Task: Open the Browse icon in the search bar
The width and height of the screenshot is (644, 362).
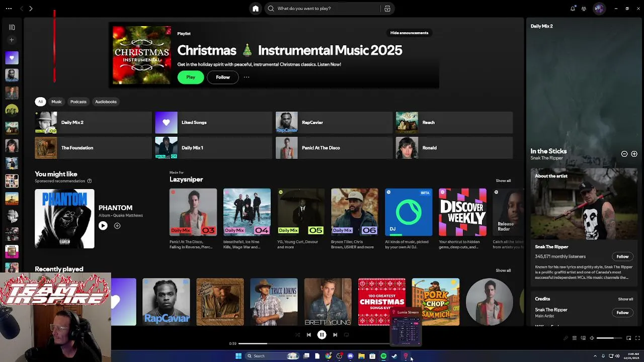Action: 387,9
